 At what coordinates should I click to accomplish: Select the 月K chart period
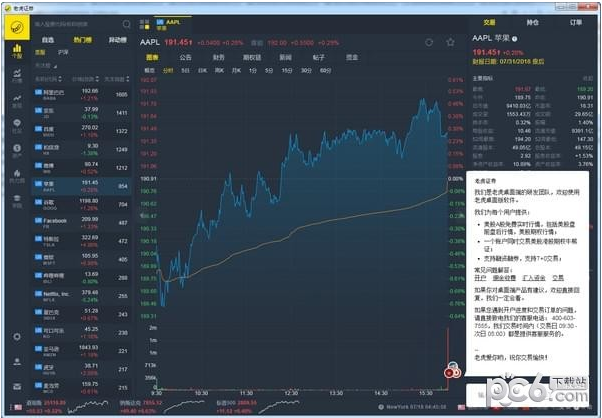[x=236, y=71]
